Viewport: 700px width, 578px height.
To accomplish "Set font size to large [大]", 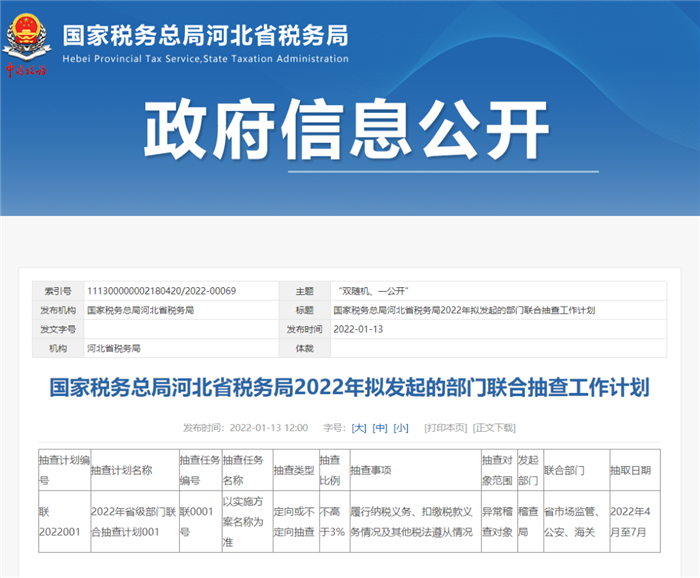I will [x=359, y=428].
